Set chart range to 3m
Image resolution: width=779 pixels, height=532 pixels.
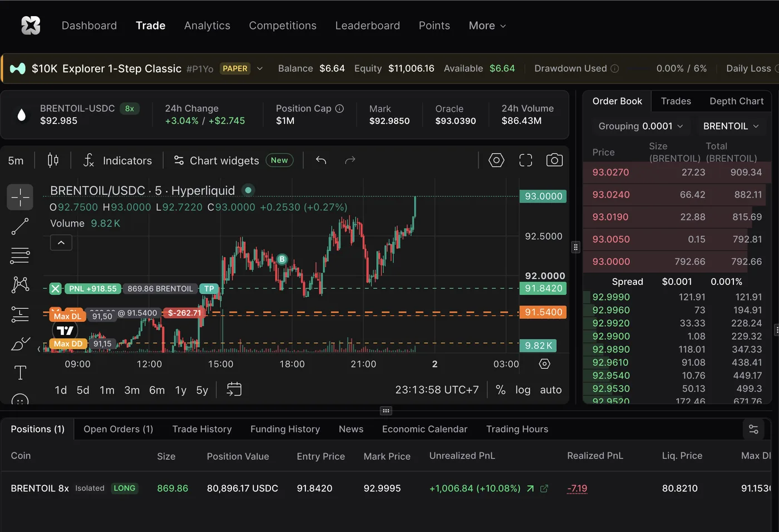[132, 390]
